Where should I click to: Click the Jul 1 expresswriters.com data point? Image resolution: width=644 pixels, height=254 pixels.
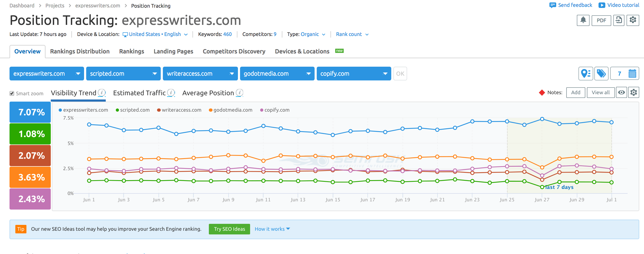pos(611,122)
